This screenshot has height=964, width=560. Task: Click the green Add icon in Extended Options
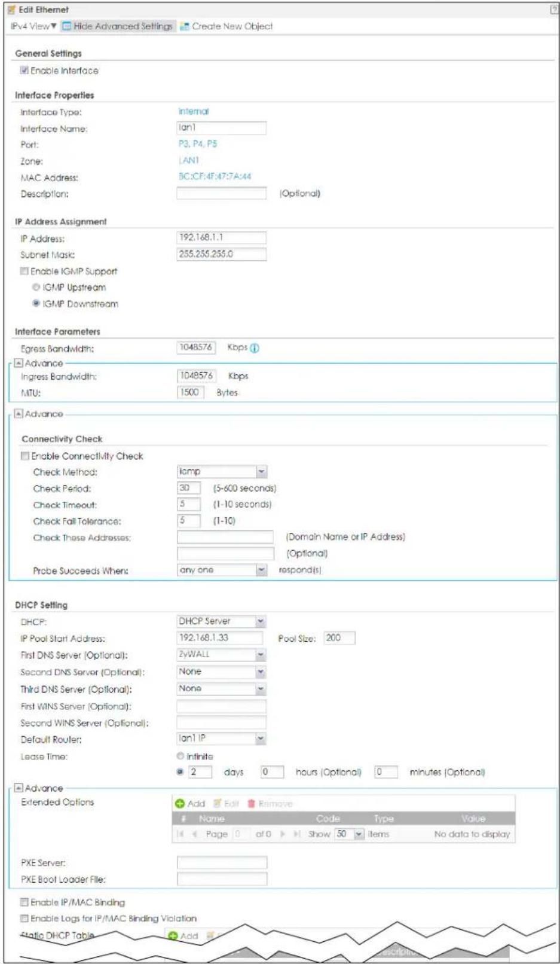pos(179,804)
